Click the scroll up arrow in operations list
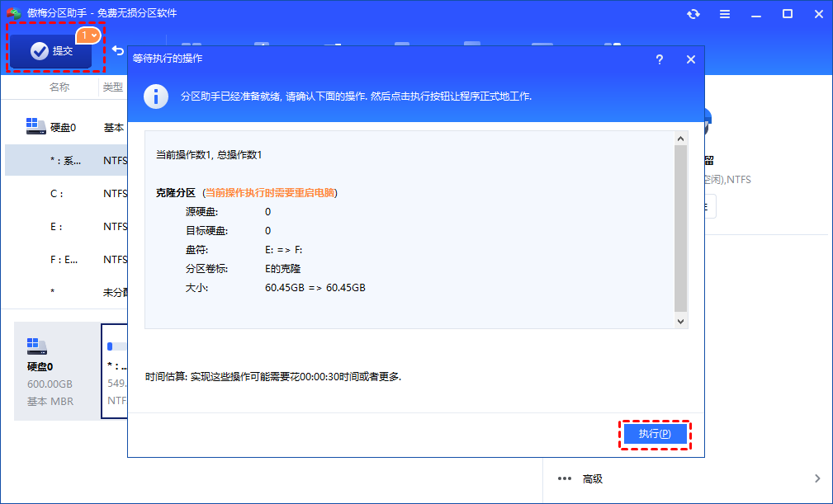This screenshot has width=833, height=504. click(x=680, y=139)
